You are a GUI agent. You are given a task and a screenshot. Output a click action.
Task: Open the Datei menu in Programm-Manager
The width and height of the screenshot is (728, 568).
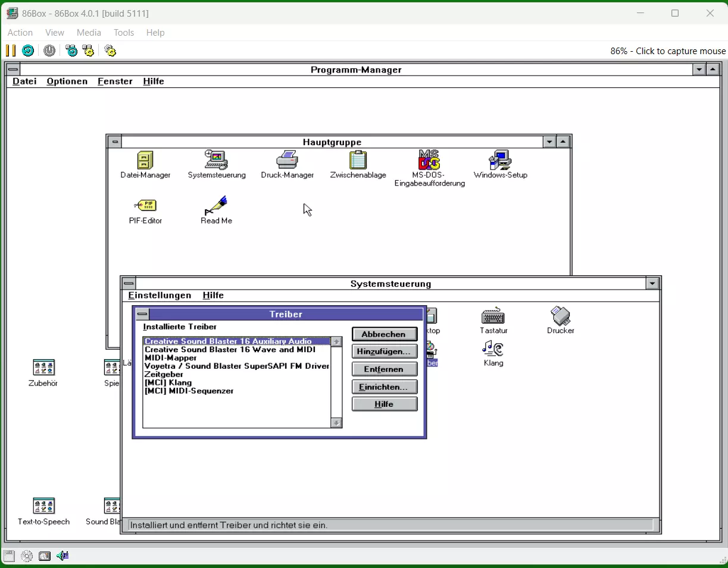[x=24, y=81]
